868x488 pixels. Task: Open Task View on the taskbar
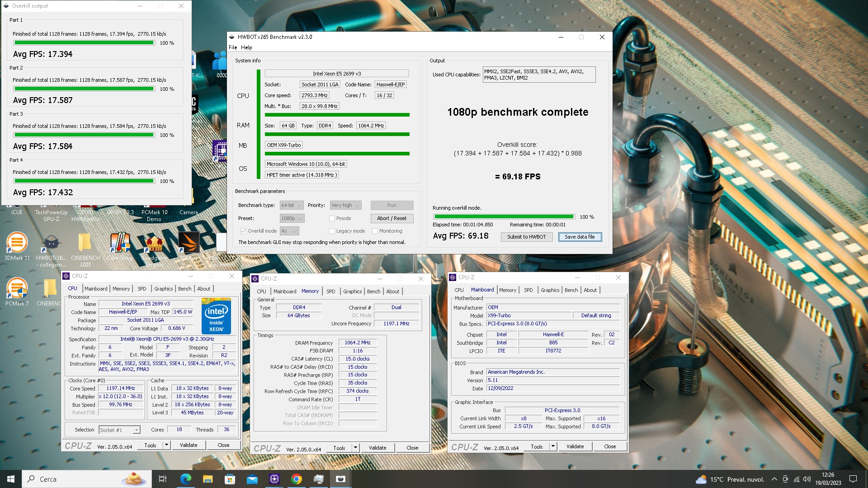pos(163,479)
